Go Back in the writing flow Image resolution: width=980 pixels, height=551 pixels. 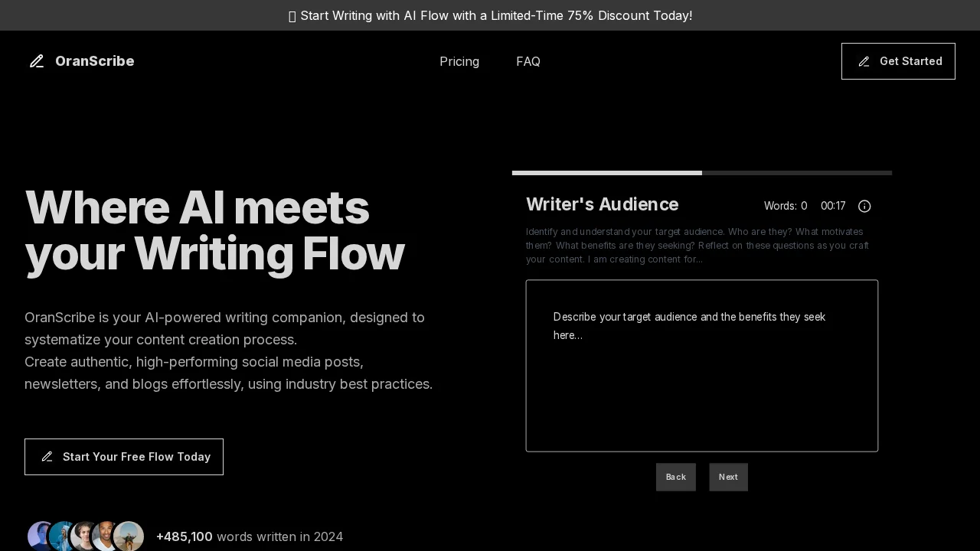pyautogui.click(x=676, y=477)
